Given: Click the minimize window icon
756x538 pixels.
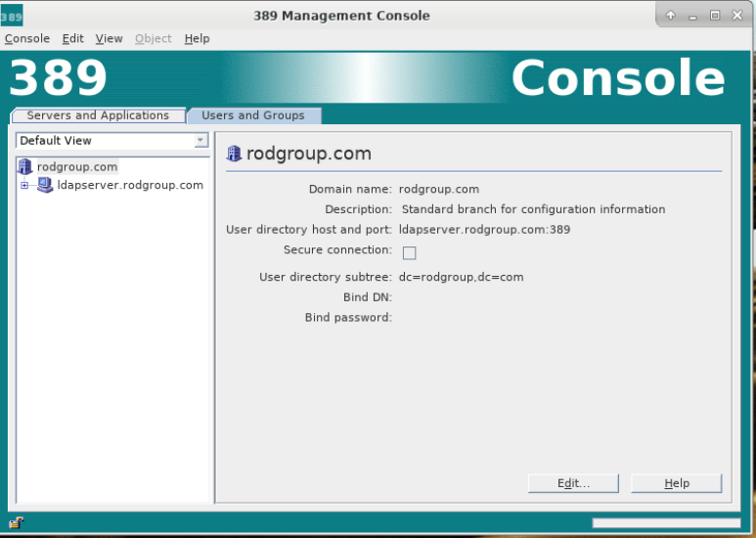Looking at the screenshot, I should 693,15.
